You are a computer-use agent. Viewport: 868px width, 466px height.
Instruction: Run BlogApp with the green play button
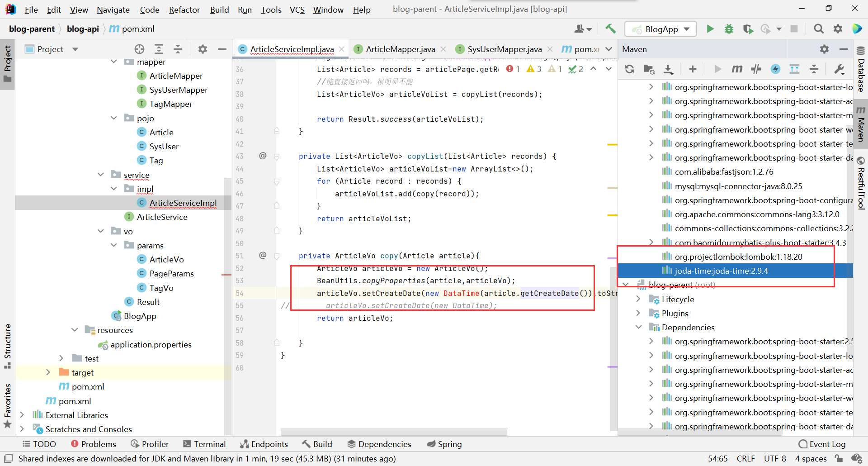[x=710, y=29]
